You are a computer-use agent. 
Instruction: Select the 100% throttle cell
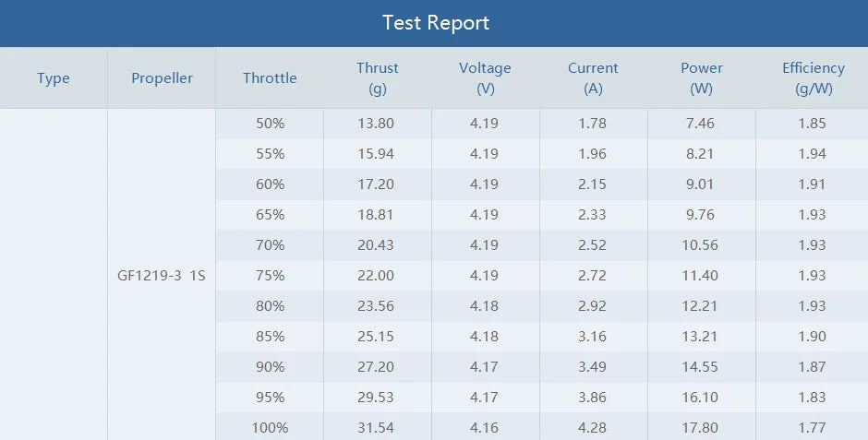(x=270, y=428)
